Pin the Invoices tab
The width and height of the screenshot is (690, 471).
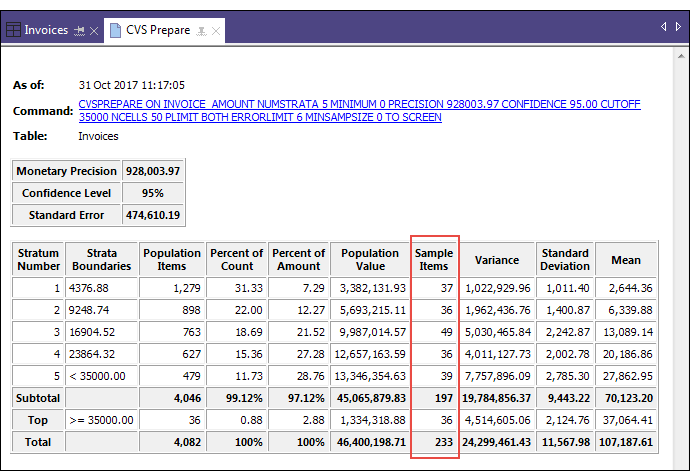79,31
